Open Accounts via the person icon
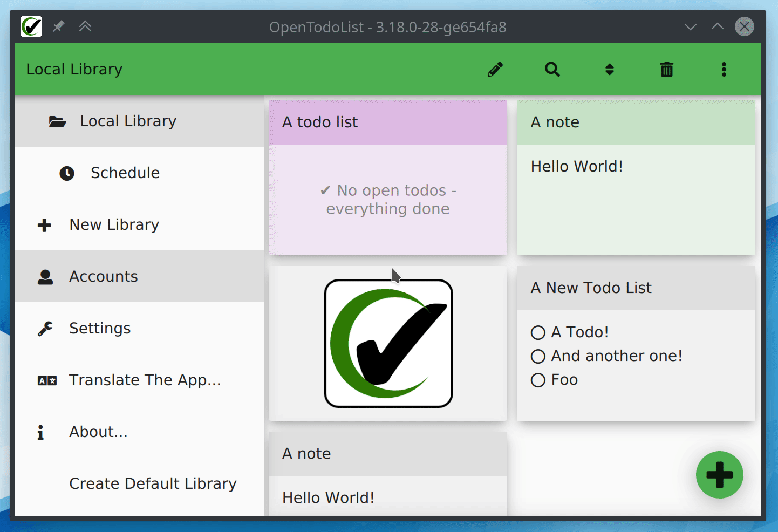Image resolution: width=778 pixels, height=532 pixels. (x=45, y=277)
